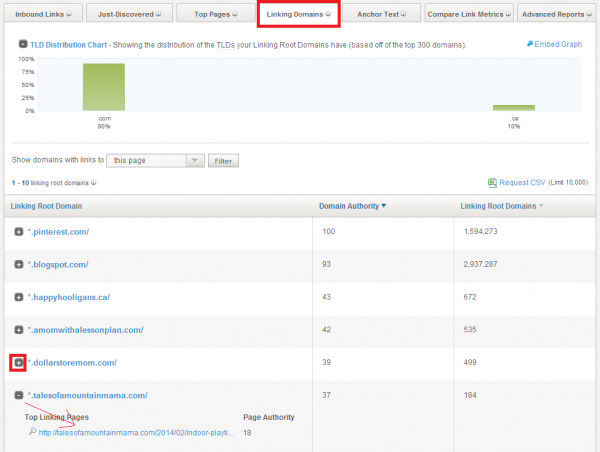
Task: Open the Advanced Reports tab
Action: (x=556, y=14)
